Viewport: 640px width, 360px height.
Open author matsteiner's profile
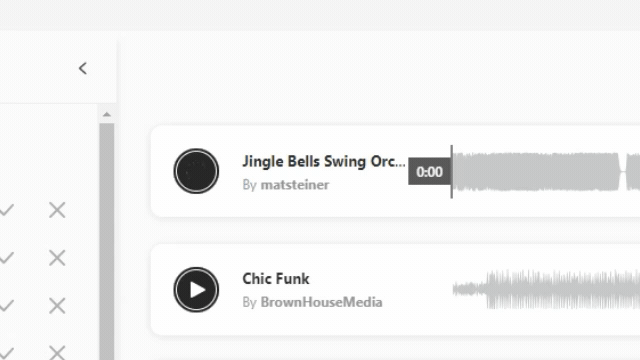295,185
